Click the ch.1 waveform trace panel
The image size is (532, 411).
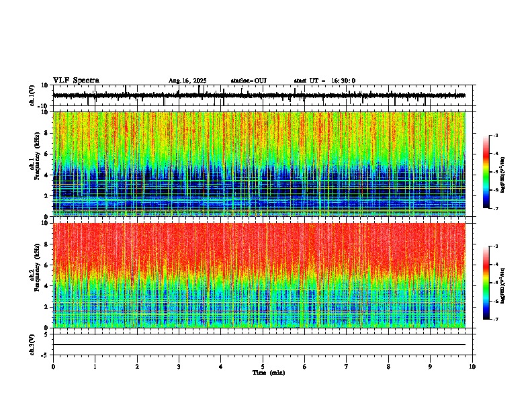pyautogui.click(x=264, y=95)
